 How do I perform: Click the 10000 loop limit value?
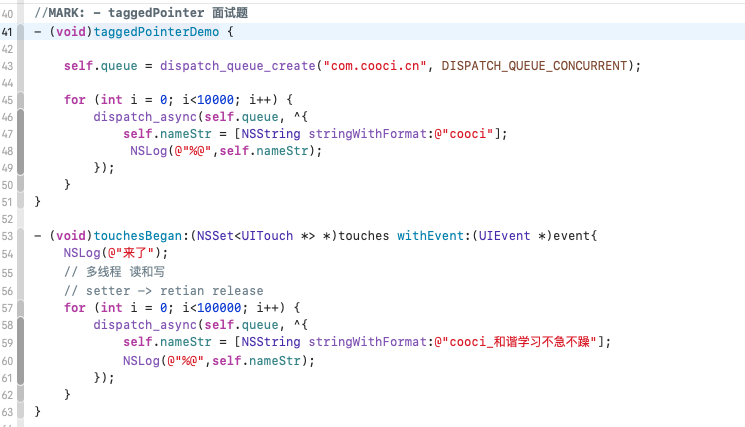click(x=215, y=100)
